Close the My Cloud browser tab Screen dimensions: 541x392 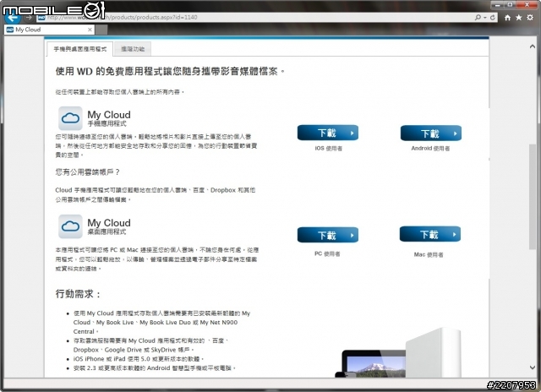click(x=90, y=30)
